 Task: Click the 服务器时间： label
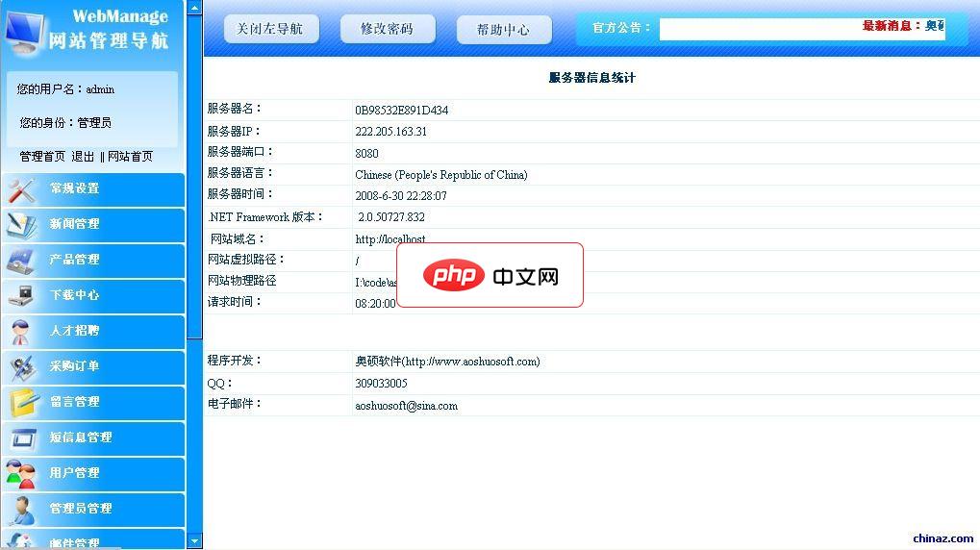240,194
